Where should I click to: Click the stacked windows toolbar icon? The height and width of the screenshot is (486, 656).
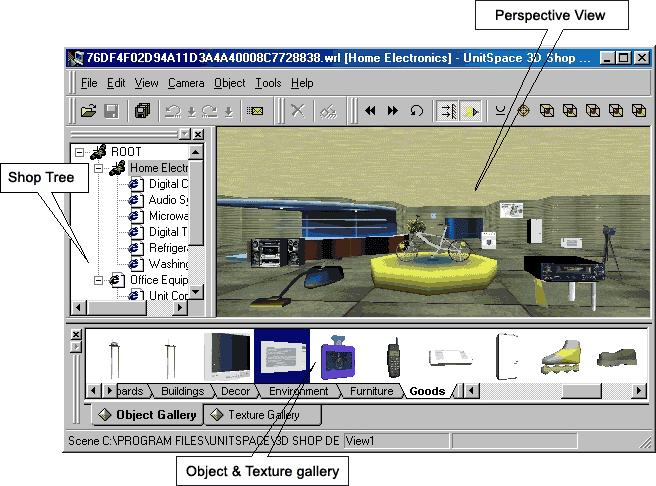142,111
